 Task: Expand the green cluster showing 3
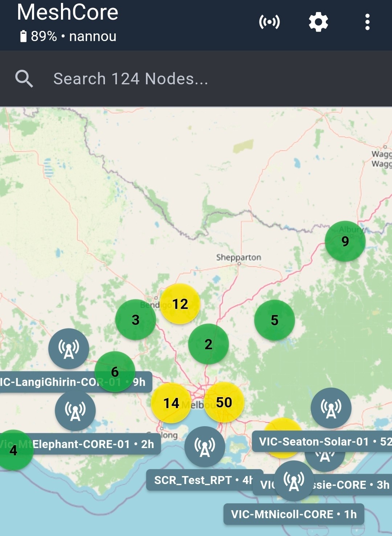[135, 320]
